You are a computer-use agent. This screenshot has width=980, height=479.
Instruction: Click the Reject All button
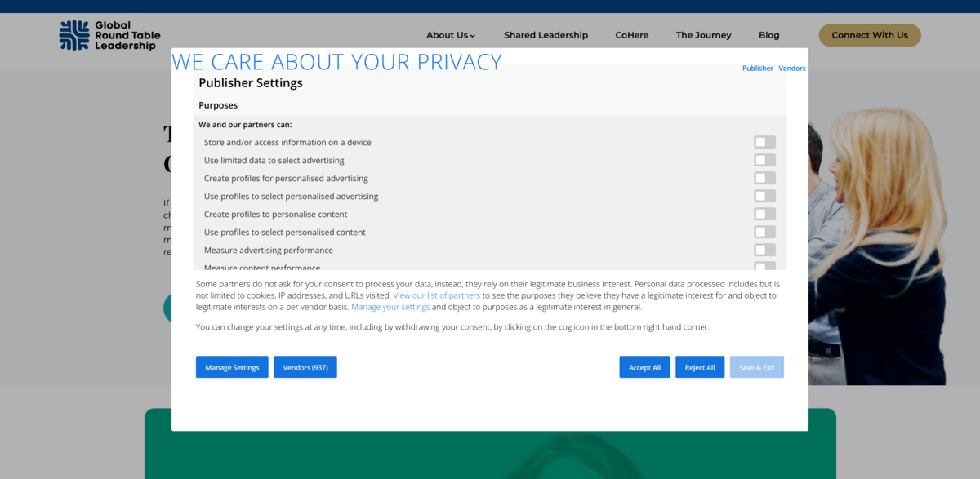pyautogui.click(x=699, y=367)
